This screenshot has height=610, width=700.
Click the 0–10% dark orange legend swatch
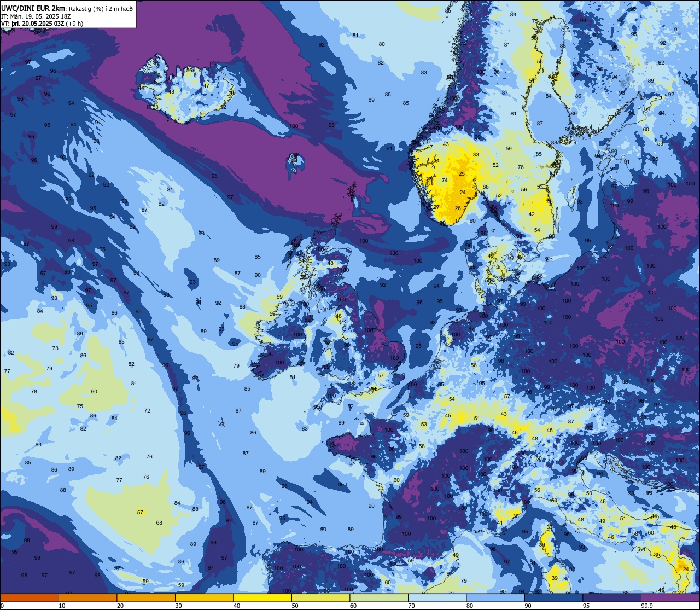[x=30, y=597]
